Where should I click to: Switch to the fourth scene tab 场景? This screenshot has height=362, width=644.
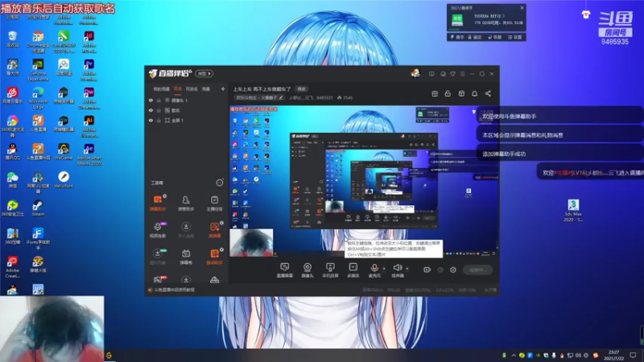206,88
